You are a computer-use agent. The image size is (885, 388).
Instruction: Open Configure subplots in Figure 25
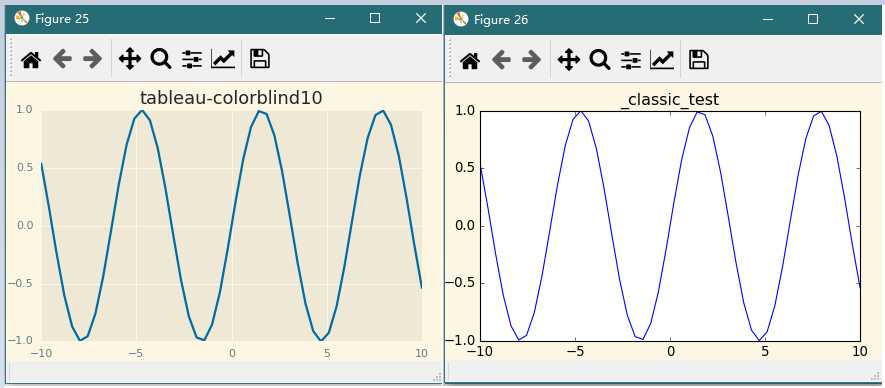point(192,59)
